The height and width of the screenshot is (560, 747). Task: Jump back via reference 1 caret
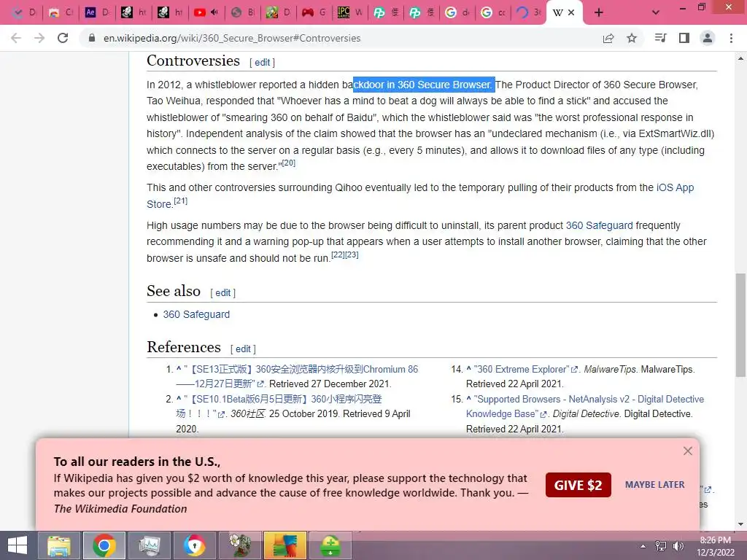click(179, 368)
